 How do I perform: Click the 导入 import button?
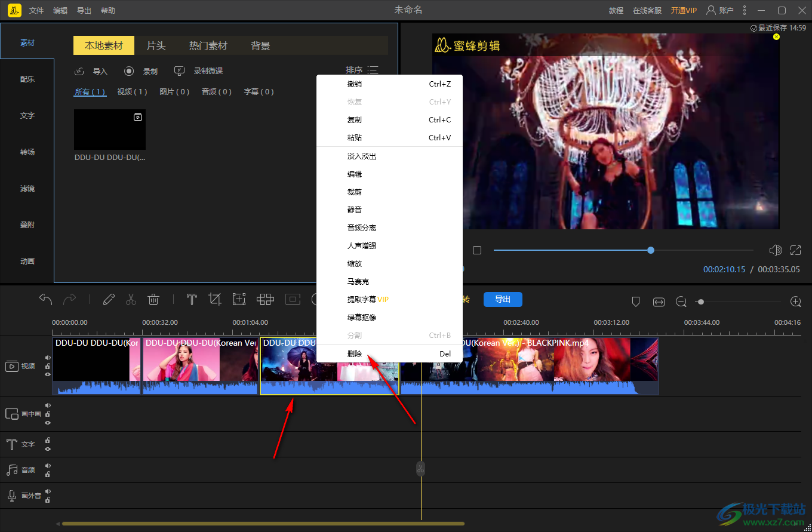point(91,71)
